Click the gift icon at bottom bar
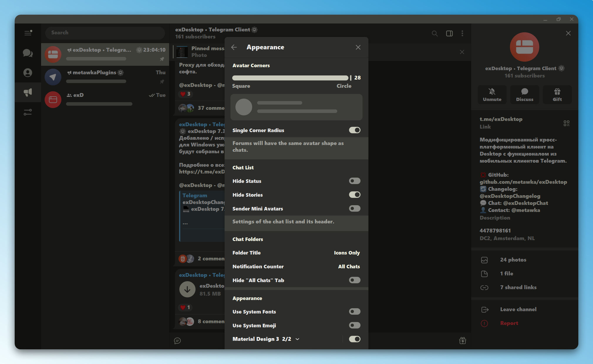The width and height of the screenshot is (593, 364). (463, 341)
